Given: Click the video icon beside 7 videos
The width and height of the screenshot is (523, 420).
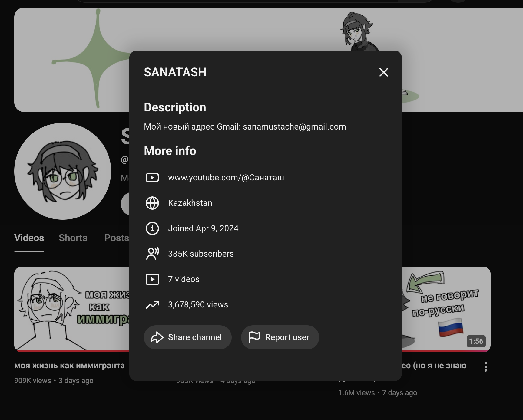Looking at the screenshot, I should click(x=152, y=279).
